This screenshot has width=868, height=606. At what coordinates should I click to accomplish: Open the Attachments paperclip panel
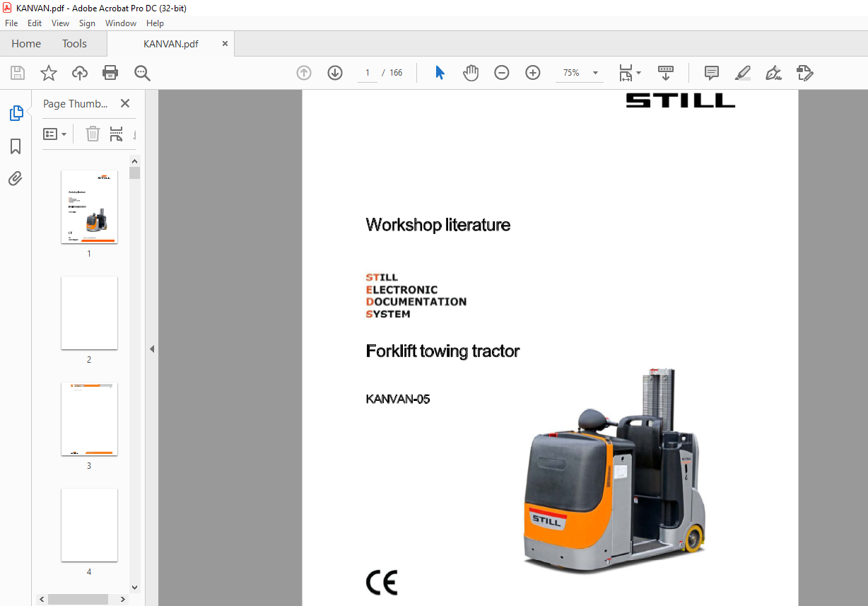(x=16, y=178)
